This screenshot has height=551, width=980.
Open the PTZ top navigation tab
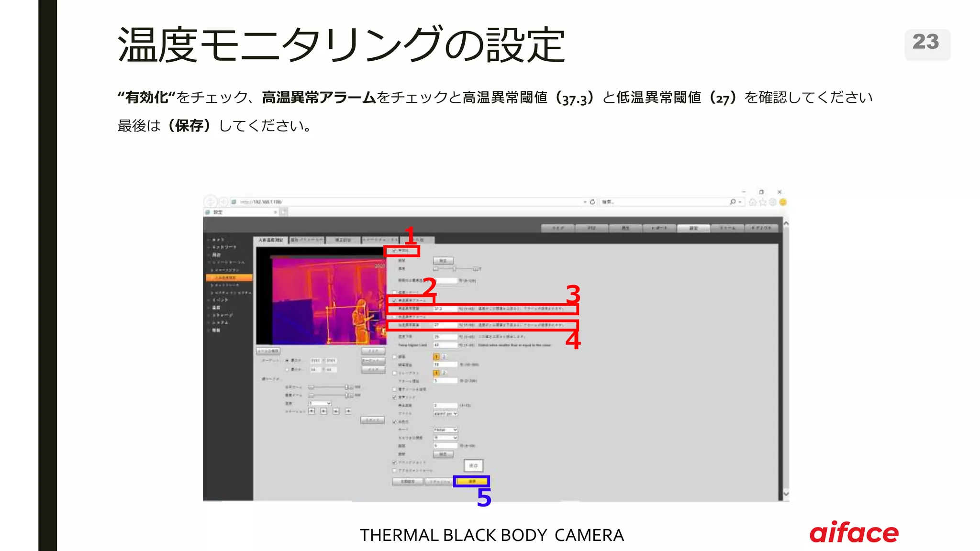click(592, 228)
